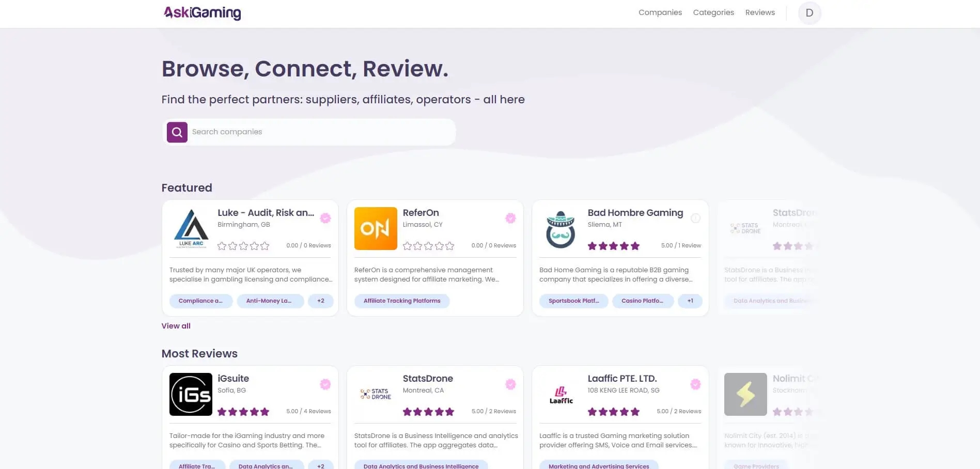
Task: Open Luke - Audit, Risk company title
Action: [x=266, y=213]
